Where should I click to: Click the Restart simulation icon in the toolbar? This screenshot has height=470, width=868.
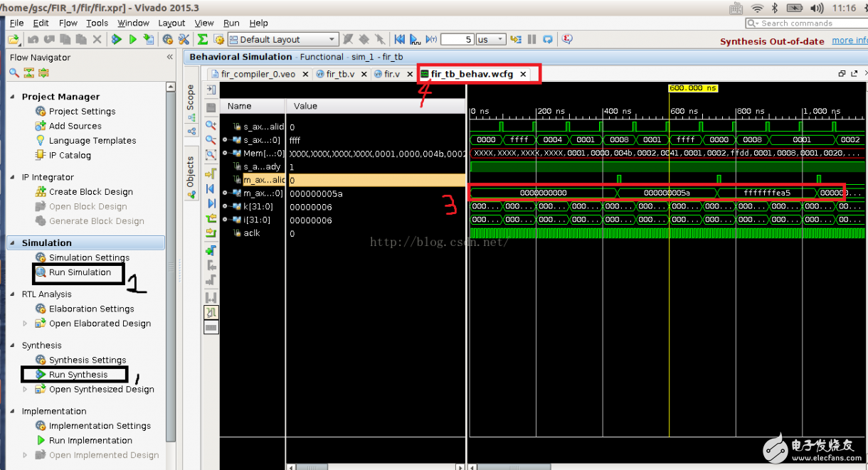(x=399, y=39)
